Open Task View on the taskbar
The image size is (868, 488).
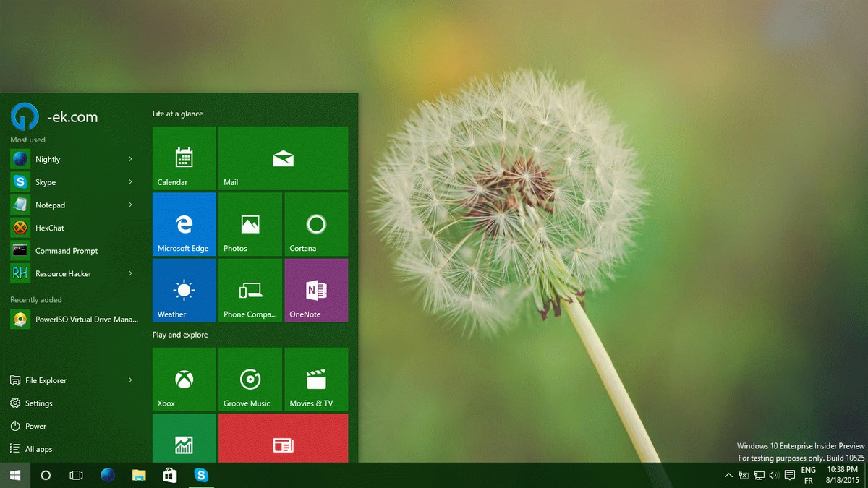[x=75, y=476]
